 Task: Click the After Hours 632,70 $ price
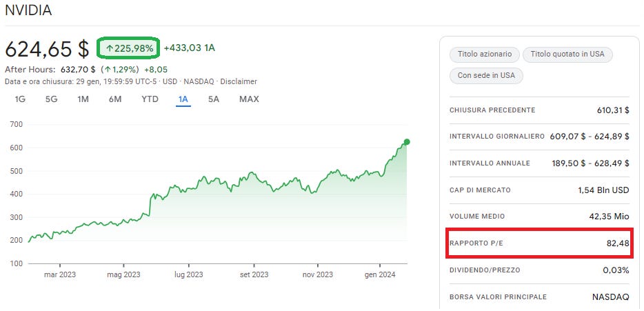[78, 70]
